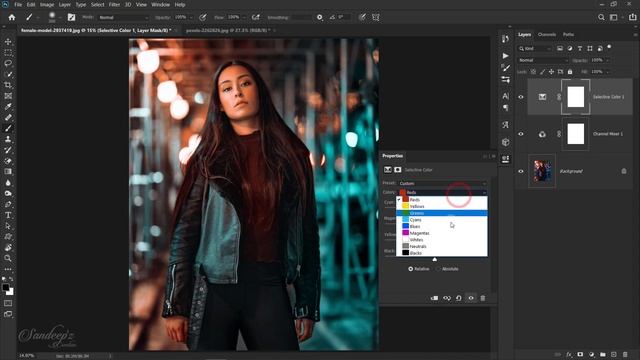Select the Clone Stamp tool
Image resolution: width=640 pixels, height=360 pixels.
click(x=8, y=139)
